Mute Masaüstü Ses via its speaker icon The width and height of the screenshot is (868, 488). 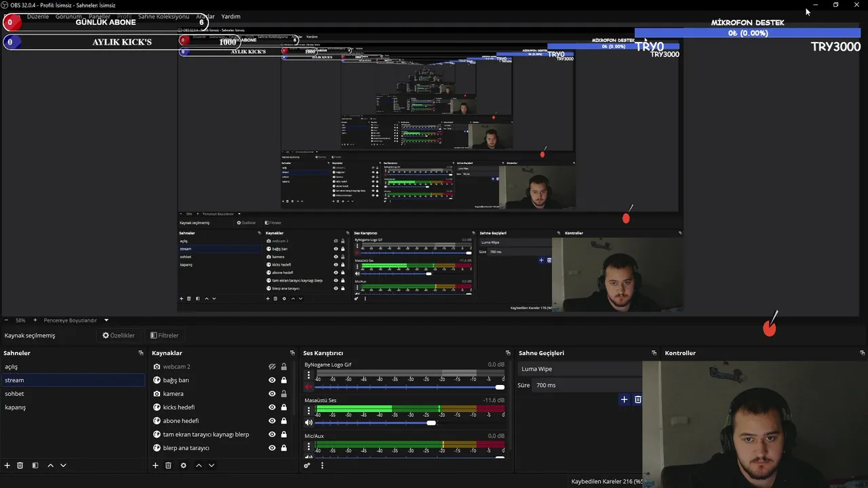309,423
